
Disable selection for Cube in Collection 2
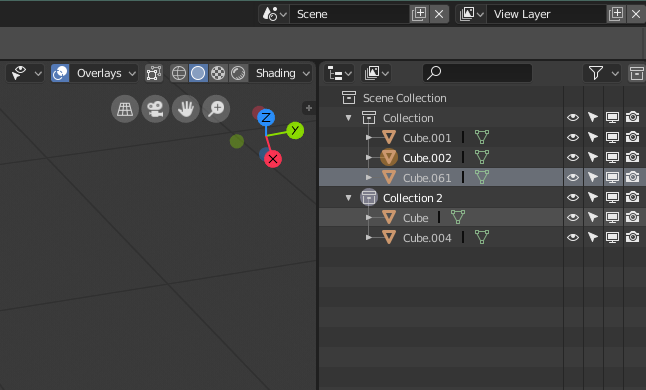593,217
